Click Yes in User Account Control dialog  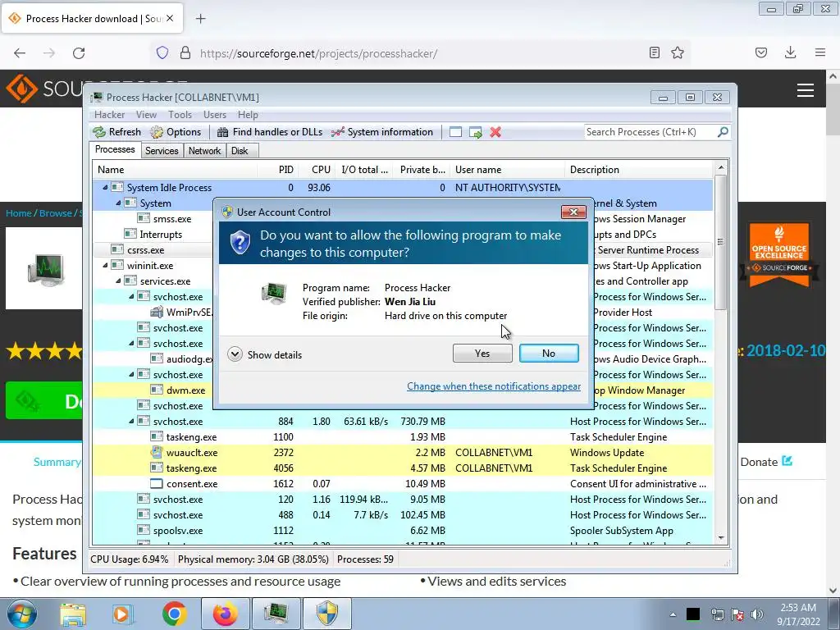coord(482,353)
